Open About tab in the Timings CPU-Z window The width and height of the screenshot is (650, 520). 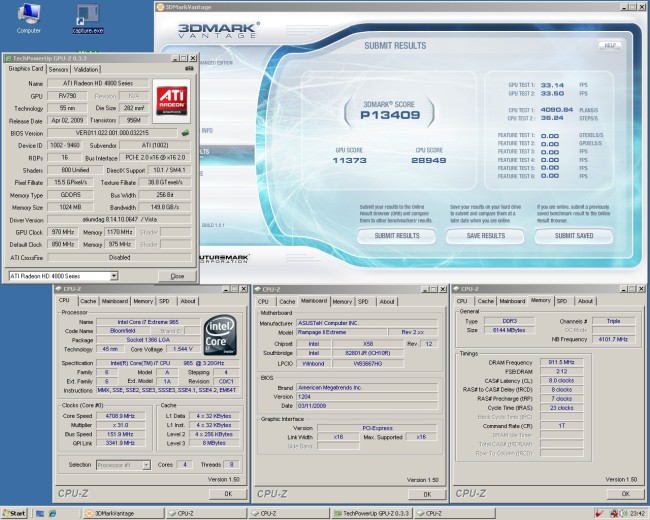[x=585, y=301]
